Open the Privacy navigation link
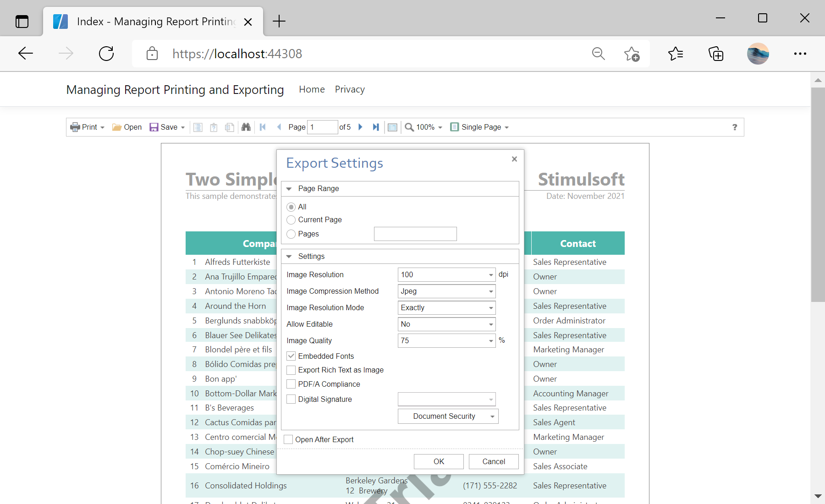This screenshot has height=504, width=825. coord(350,89)
